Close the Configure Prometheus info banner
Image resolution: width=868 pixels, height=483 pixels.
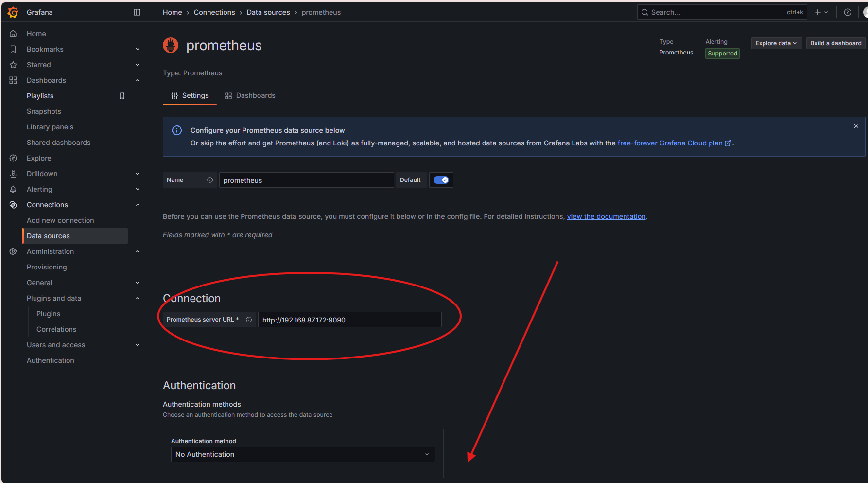point(856,126)
